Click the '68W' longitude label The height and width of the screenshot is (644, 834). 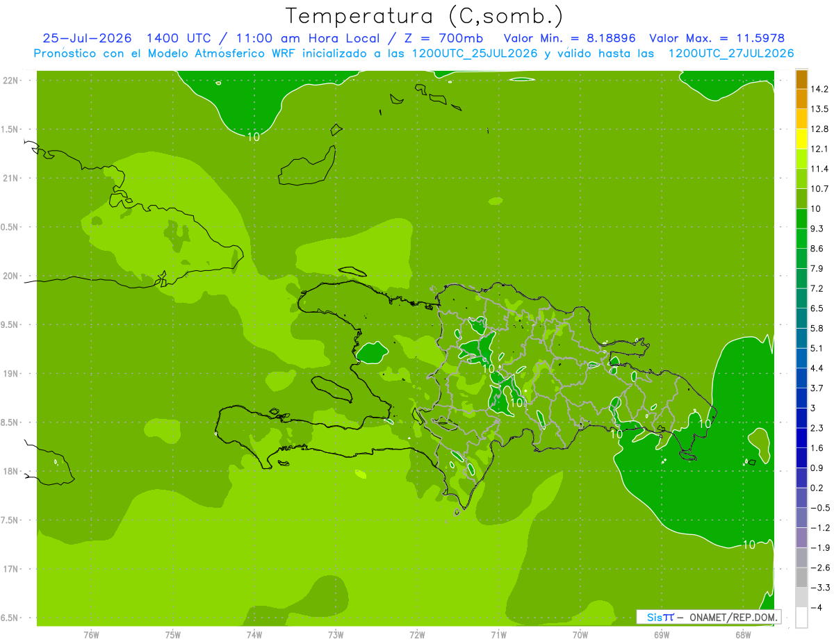coord(743,636)
